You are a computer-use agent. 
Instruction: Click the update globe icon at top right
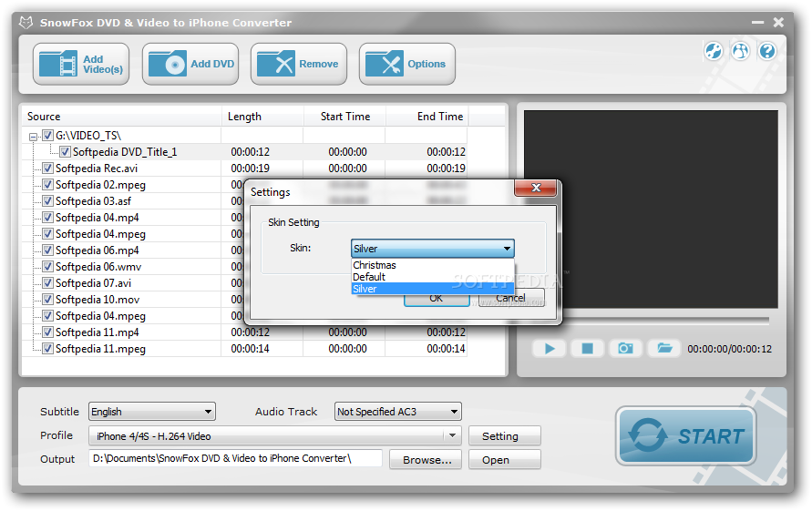[x=713, y=51]
